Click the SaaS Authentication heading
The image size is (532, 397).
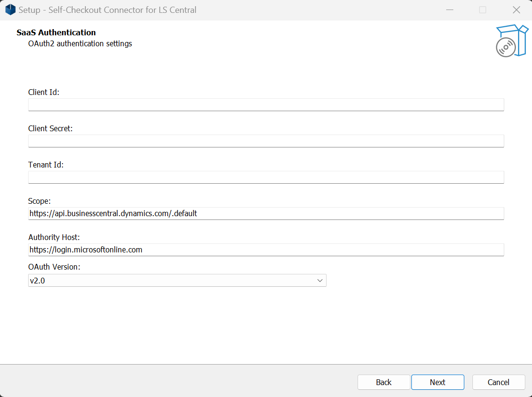pyautogui.click(x=56, y=32)
